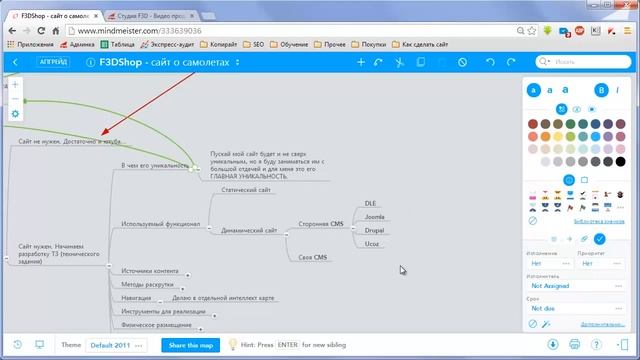Reload the page in the browser
The height and width of the screenshot is (360, 640).
click(x=41, y=31)
